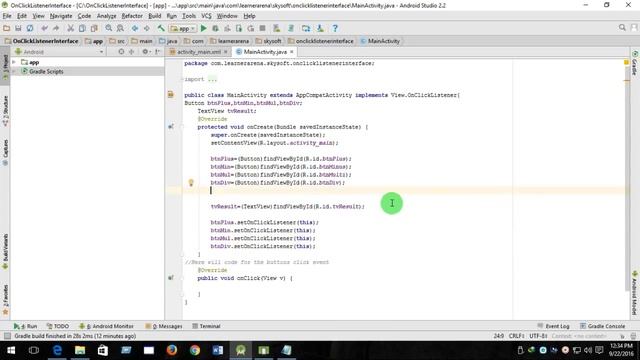Click the AVD Manager icon
Screen dimensions: 640x360
pos(277,28)
